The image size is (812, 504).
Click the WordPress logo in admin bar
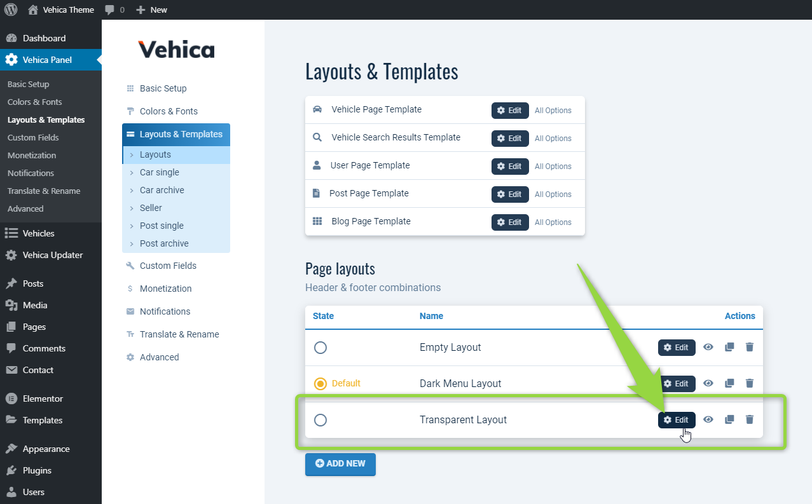click(x=11, y=10)
